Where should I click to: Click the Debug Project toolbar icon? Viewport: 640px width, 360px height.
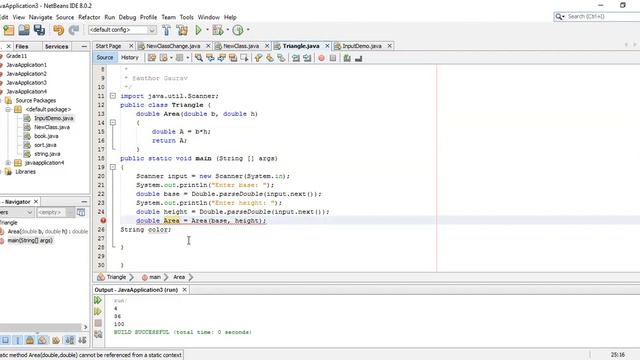click(x=218, y=30)
